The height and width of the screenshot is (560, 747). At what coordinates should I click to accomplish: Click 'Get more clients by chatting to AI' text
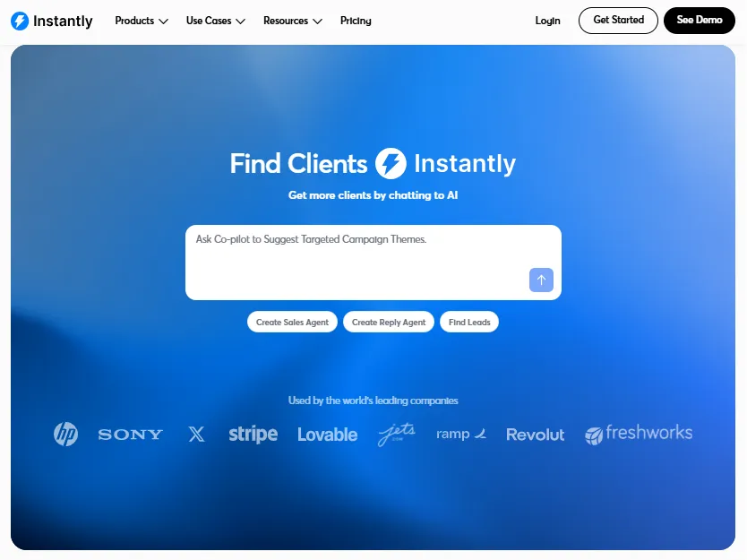[x=373, y=195]
